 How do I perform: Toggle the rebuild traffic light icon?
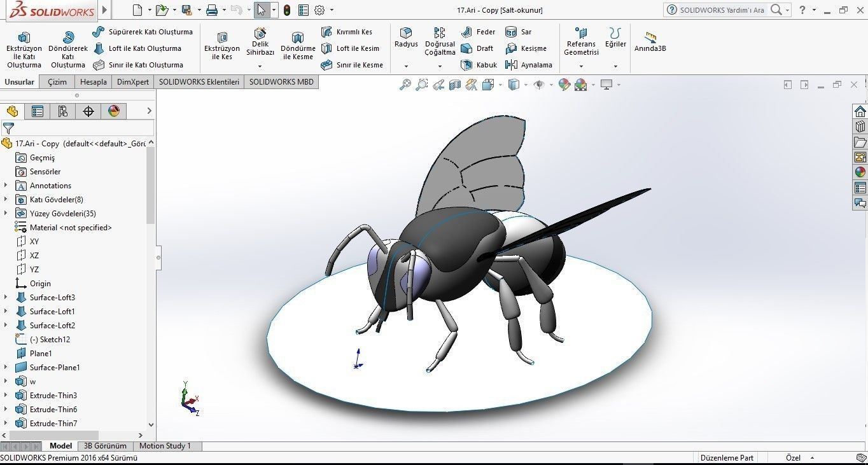pyautogui.click(x=287, y=10)
